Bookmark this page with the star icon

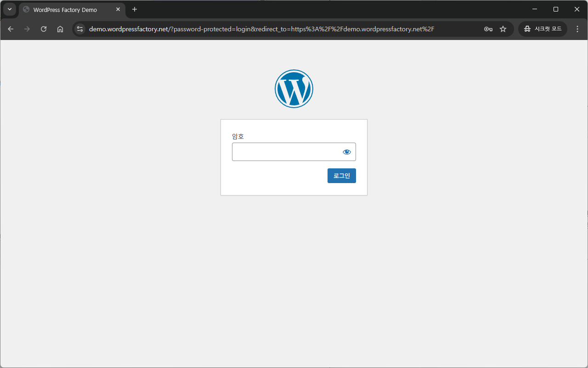pyautogui.click(x=503, y=29)
